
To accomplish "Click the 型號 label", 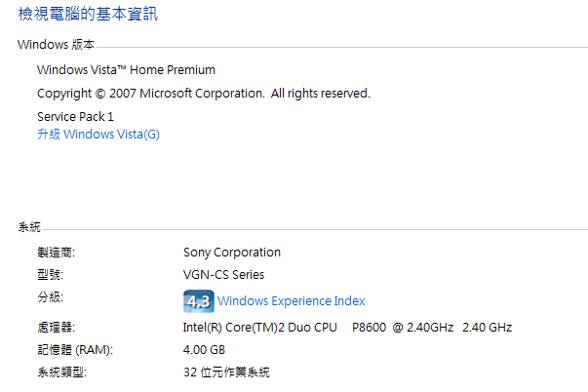I will point(50,275).
